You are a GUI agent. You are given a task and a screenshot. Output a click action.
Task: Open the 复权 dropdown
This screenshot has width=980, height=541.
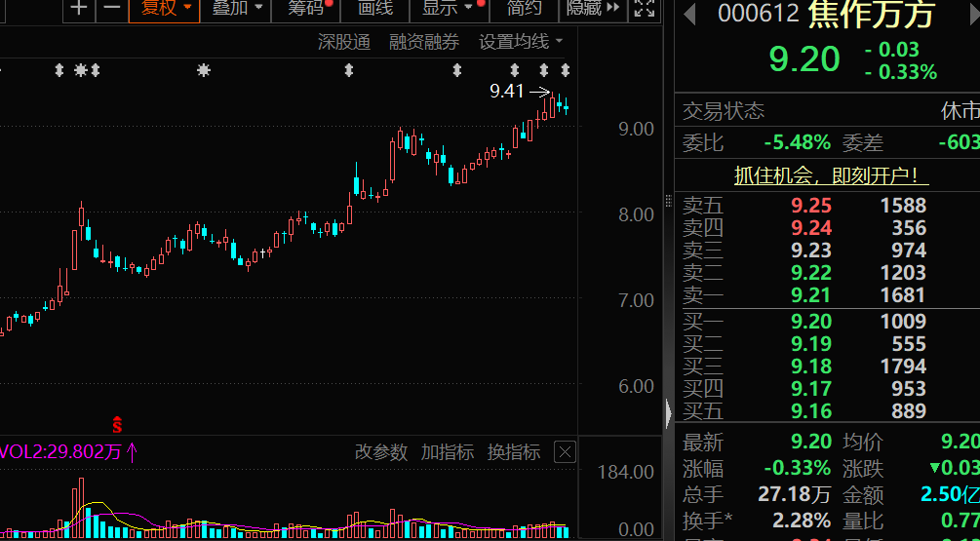[164, 9]
